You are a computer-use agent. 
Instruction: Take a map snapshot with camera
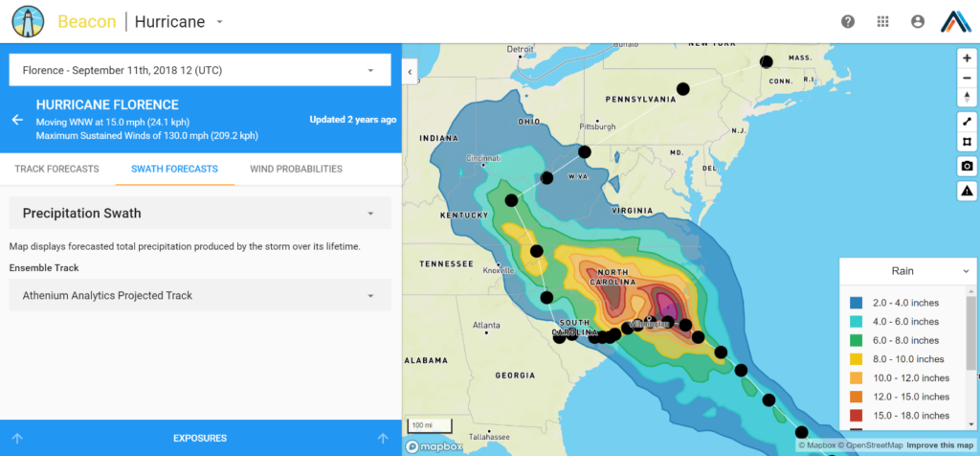pos(967,166)
